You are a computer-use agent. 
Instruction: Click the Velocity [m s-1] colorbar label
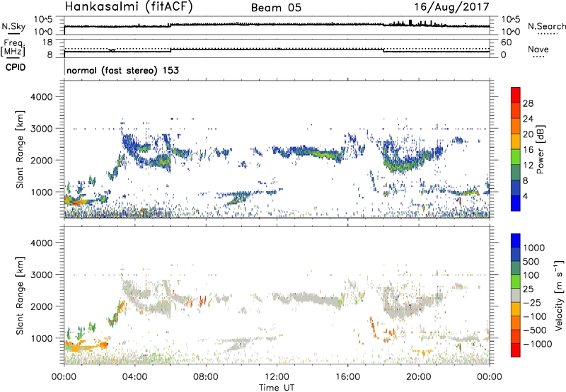559,295
